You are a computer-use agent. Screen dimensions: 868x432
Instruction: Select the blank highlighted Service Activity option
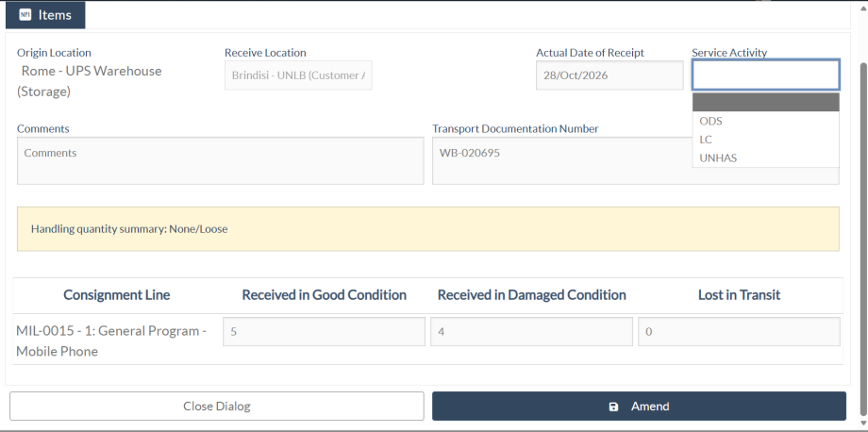tap(765, 102)
